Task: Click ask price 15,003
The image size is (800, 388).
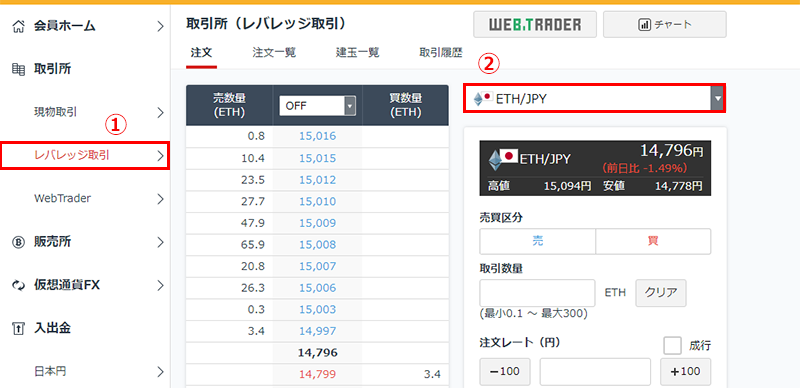Action: [317, 309]
